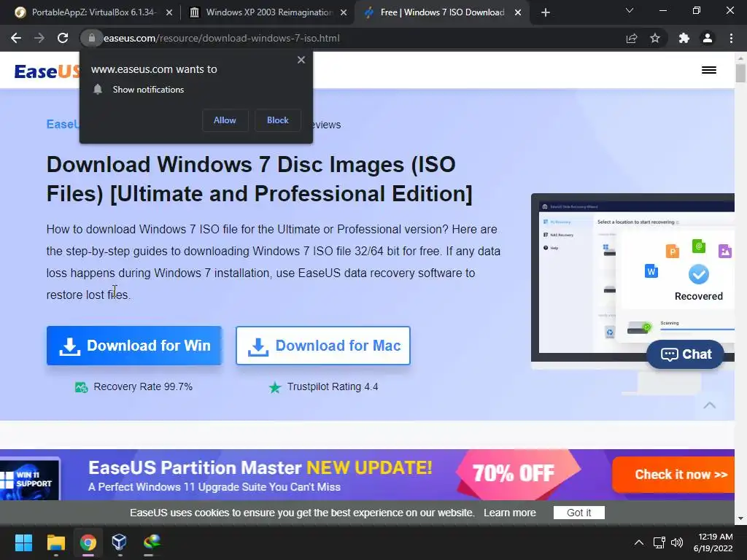Open a new browser tab
This screenshot has width=747, height=560.
pyautogui.click(x=546, y=12)
